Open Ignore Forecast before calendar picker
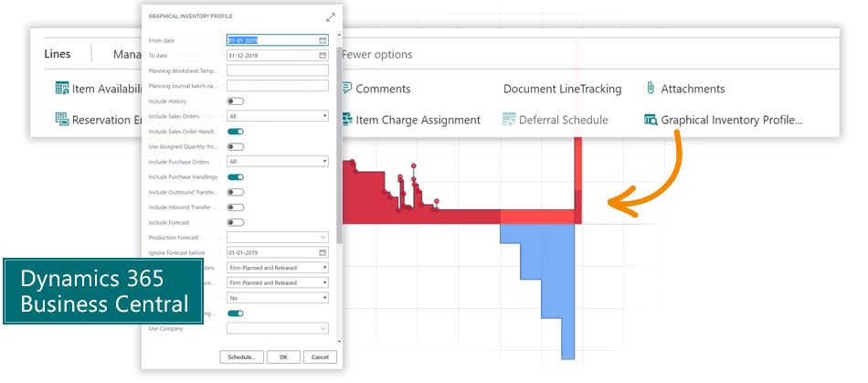 [x=323, y=252]
